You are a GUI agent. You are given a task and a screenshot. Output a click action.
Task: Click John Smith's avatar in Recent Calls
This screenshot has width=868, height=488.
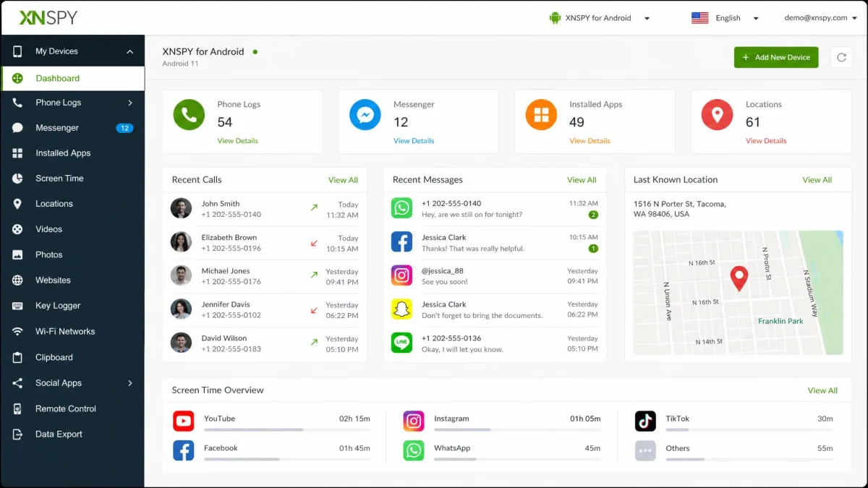(181, 208)
